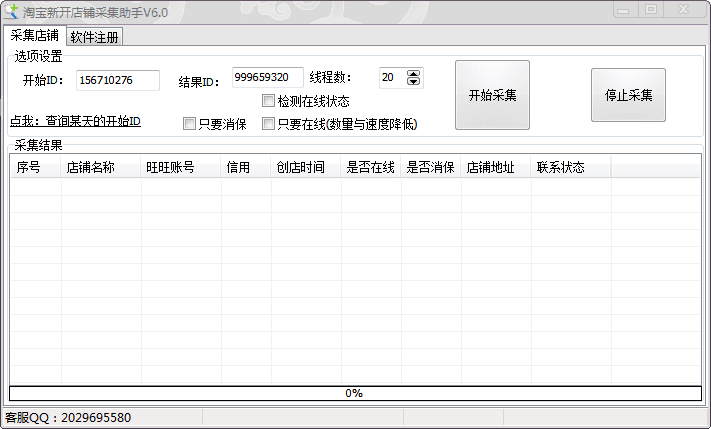Screen dimensions: 711x429
Task: Close the 淘宝新开店铺采集助手 window
Action: tap(684, 10)
